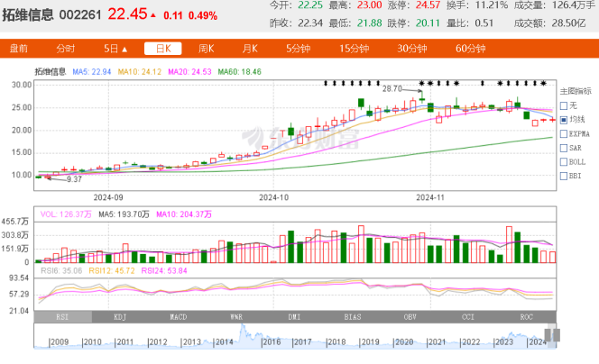Enable the SAR indicator checkbox
This screenshot has width=599, height=364.
[x=564, y=148]
